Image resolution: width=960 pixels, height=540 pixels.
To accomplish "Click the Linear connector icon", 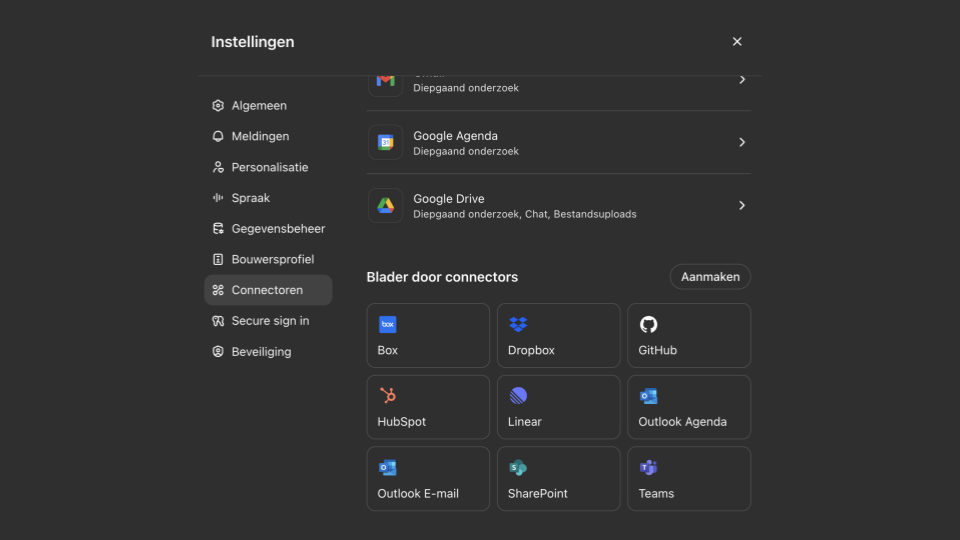I will point(518,396).
